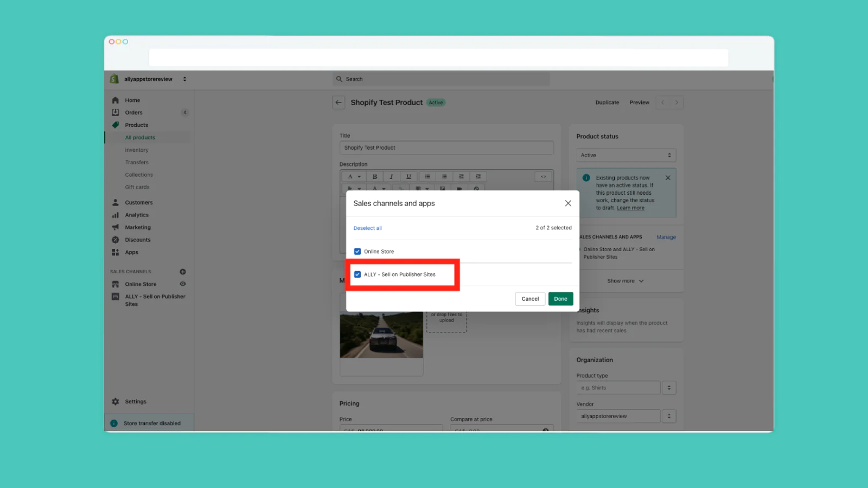Open Transfers under Products

(137, 163)
